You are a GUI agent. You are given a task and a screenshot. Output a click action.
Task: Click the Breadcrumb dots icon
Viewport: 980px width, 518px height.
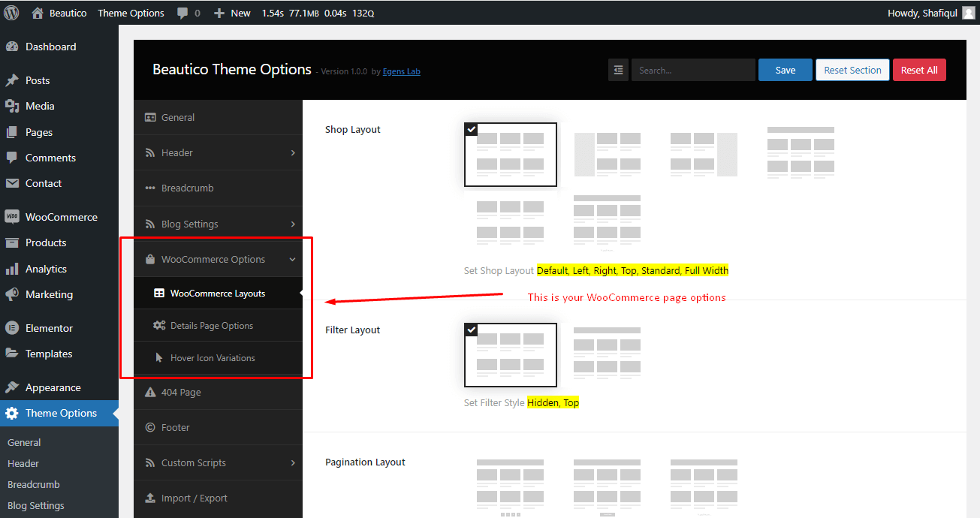click(x=150, y=188)
